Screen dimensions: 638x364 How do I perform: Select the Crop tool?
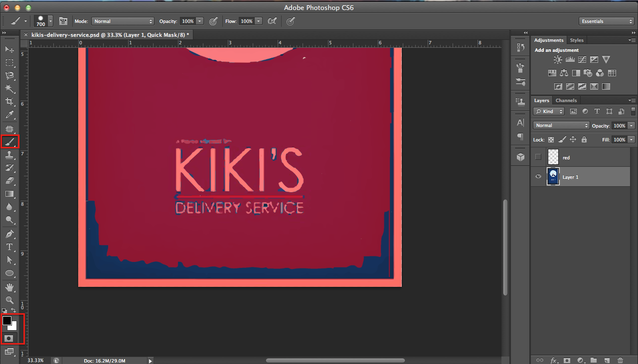pyautogui.click(x=9, y=102)
